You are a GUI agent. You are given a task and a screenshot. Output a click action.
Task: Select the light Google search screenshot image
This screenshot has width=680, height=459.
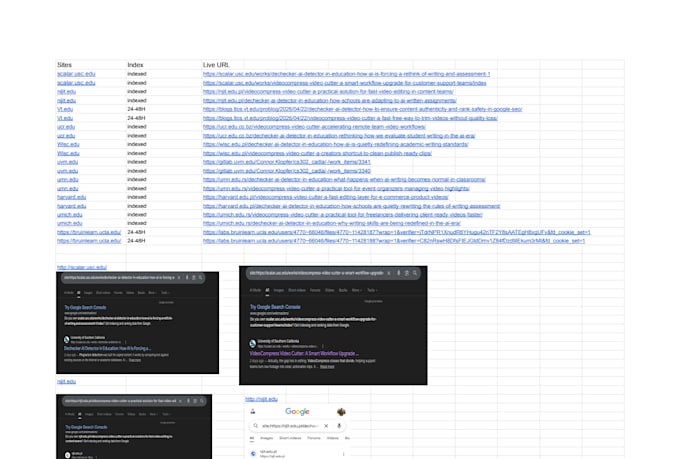pyautogui.click(x=298, y=431)
